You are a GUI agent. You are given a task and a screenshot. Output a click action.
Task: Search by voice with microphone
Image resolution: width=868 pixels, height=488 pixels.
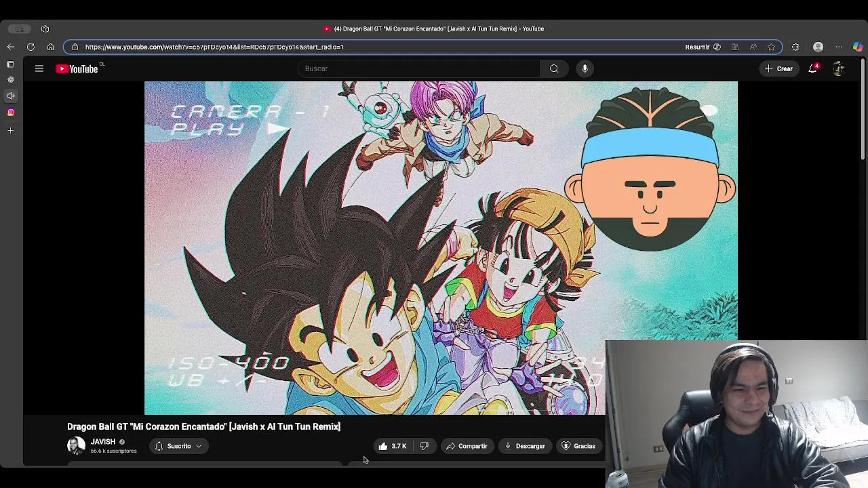[585, 68]
